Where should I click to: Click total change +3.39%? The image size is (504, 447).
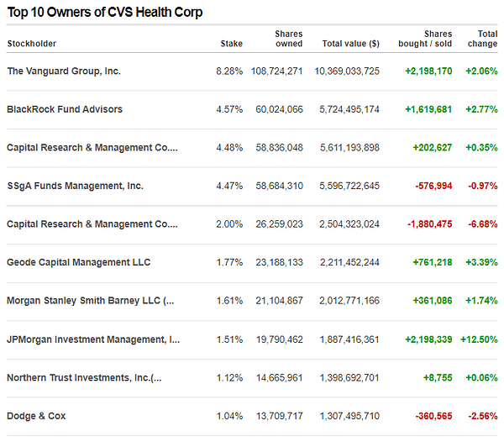[481, 262]
